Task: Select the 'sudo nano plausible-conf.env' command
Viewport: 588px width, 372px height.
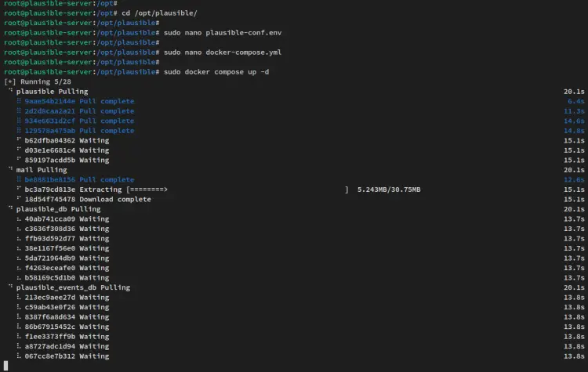Action: pyautogui.click(x=223, y=33)
